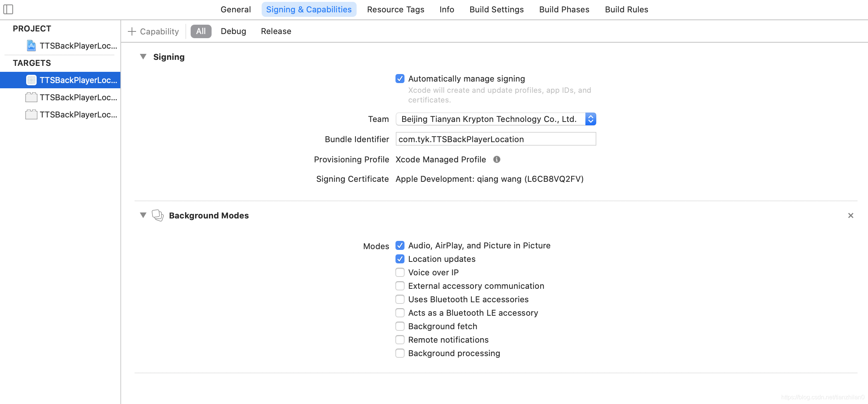Open the General tab
The height and width of the screenshot is (404, 868).
pos(236,9)
